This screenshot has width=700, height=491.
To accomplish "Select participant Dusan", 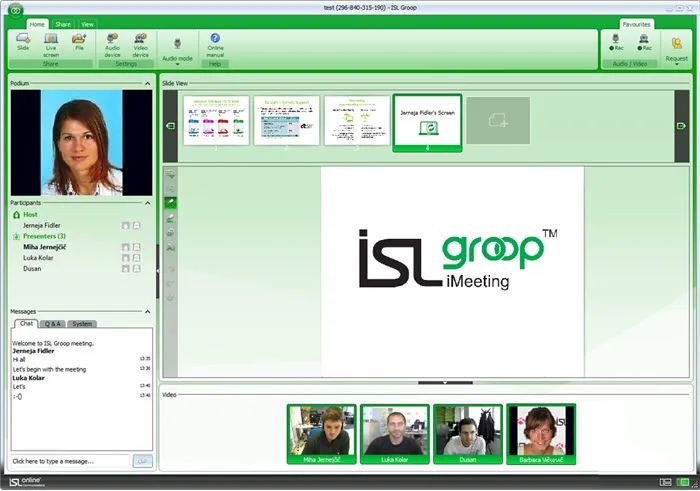I will [32, 269].
